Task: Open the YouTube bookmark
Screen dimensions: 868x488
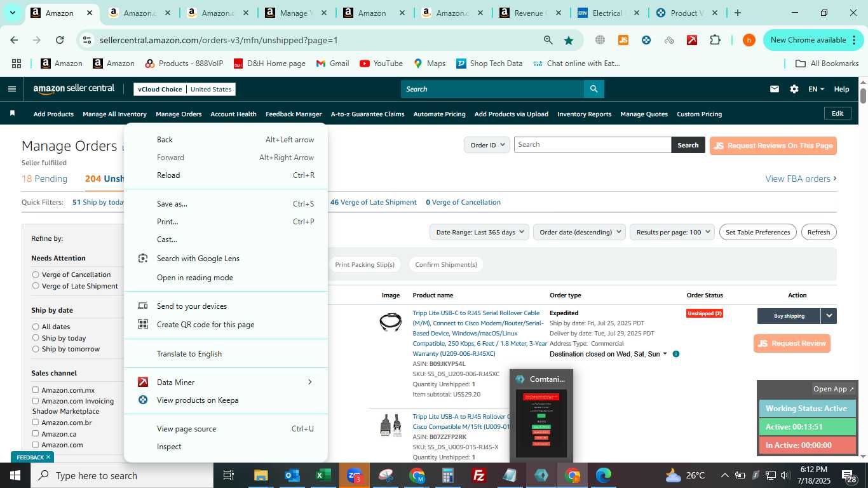Action: pyautogui.click(x=381, y=64)
